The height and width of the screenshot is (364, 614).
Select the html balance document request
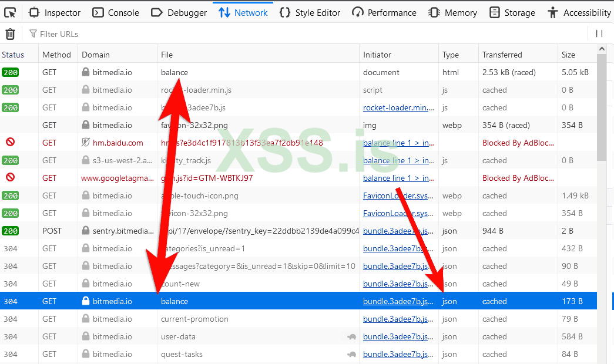tap(298, 72)
